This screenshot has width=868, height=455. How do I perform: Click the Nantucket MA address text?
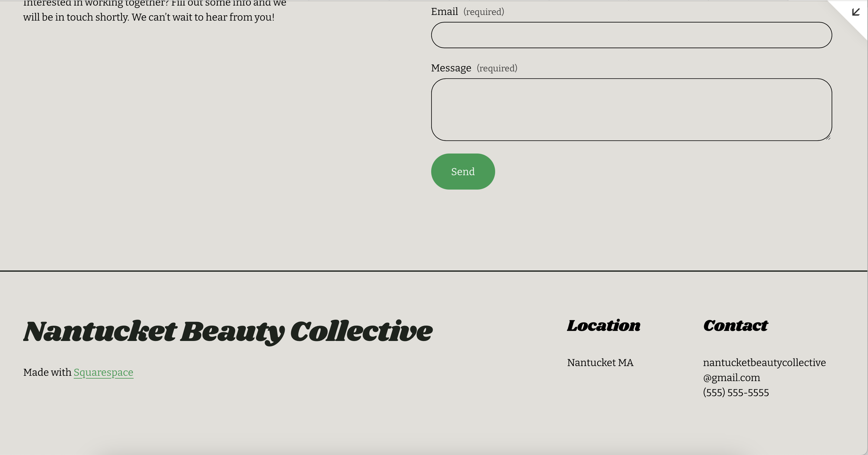pyautogui.click(x=600, y=363)
